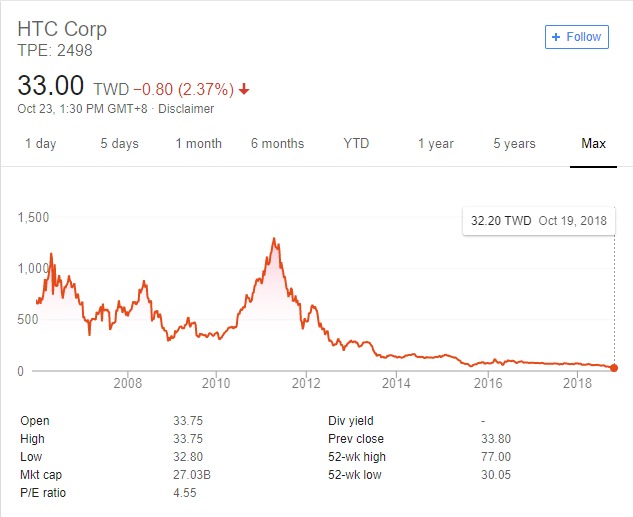Select the 1 year tab
This screenshot has height=517, width=633.
coord(436,144)
